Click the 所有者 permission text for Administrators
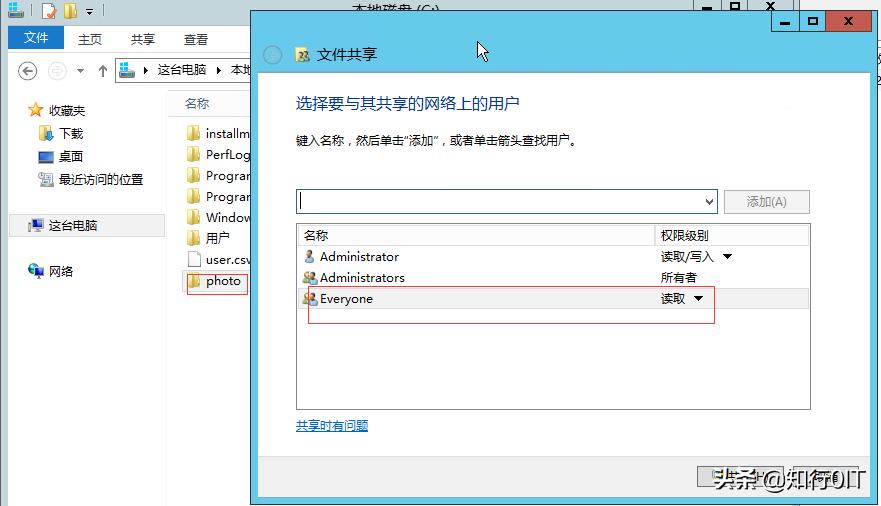The image size is (881, 506). click(679, 277)
